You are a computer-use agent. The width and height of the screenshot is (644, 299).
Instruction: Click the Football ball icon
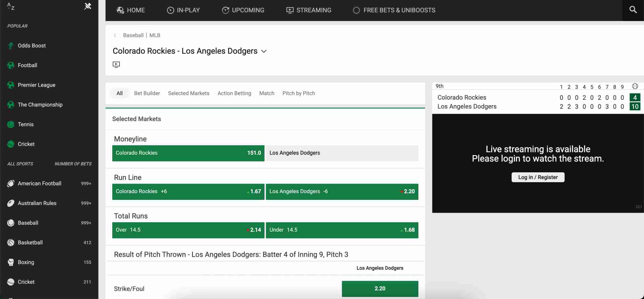point(11,65)
